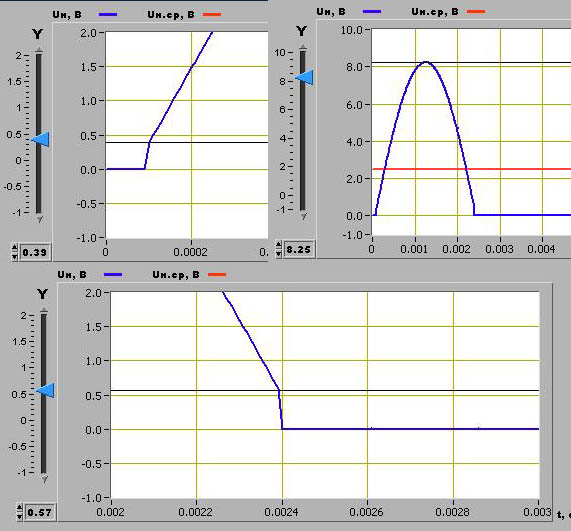Increment the 0.57 value with up arrow
571x531 pixels.
(20, 508)
